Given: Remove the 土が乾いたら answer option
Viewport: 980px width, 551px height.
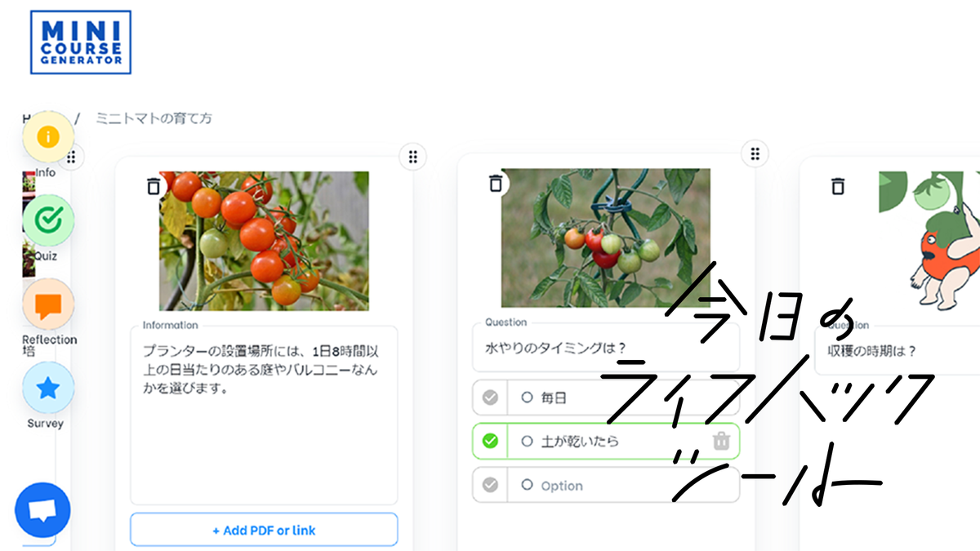Looking at the screenshot, I should point(721,441).
